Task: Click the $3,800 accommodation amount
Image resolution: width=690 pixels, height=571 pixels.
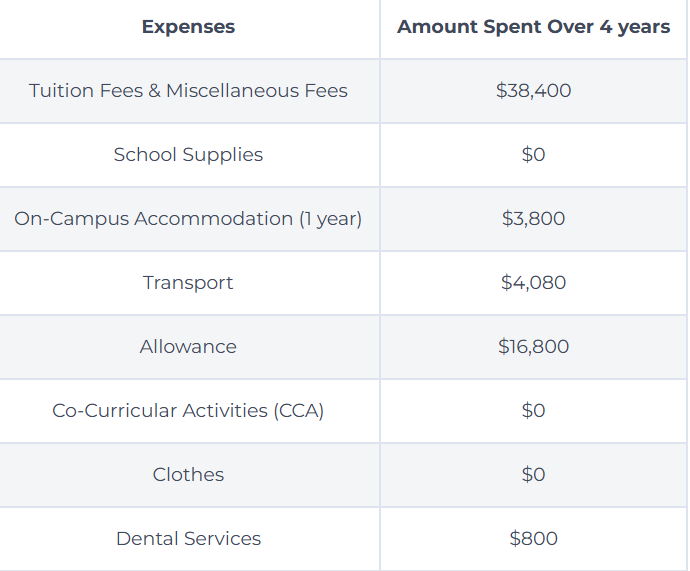Action: pos(533,219)
